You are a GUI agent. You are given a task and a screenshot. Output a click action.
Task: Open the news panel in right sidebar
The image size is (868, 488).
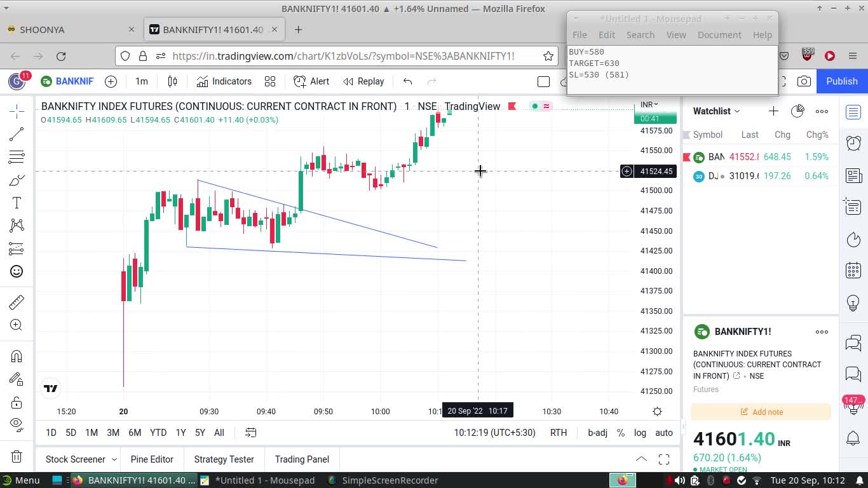click(x=853, y=175)
